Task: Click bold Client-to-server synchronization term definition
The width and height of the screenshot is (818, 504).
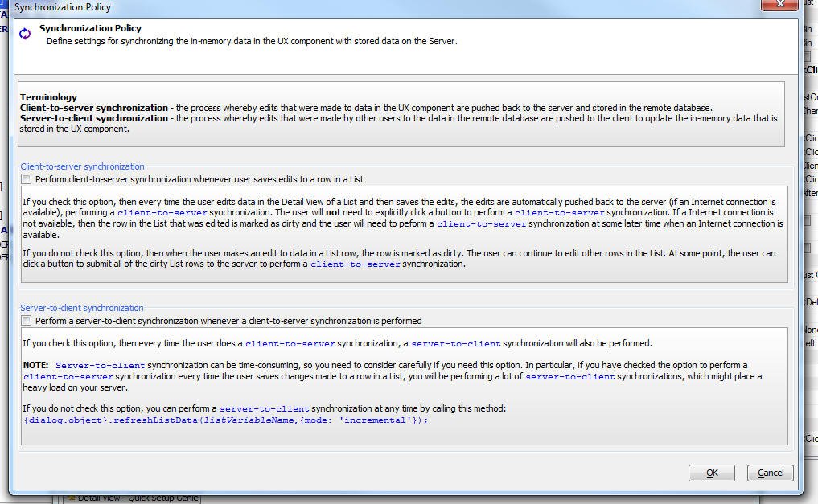Action: point(94,108)
